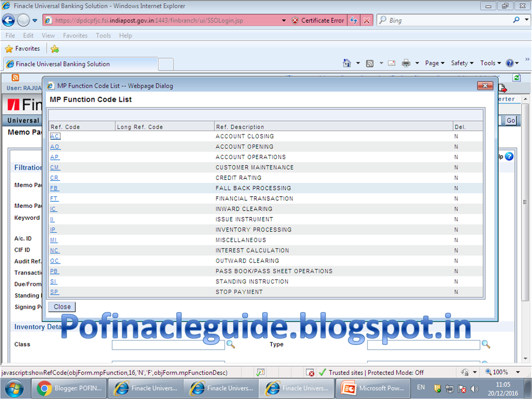Image resolution: width=532 pixels, height=399 pixels.
Task: Open Microsoft PowerPoint from the taskbar
Action: 373,388
